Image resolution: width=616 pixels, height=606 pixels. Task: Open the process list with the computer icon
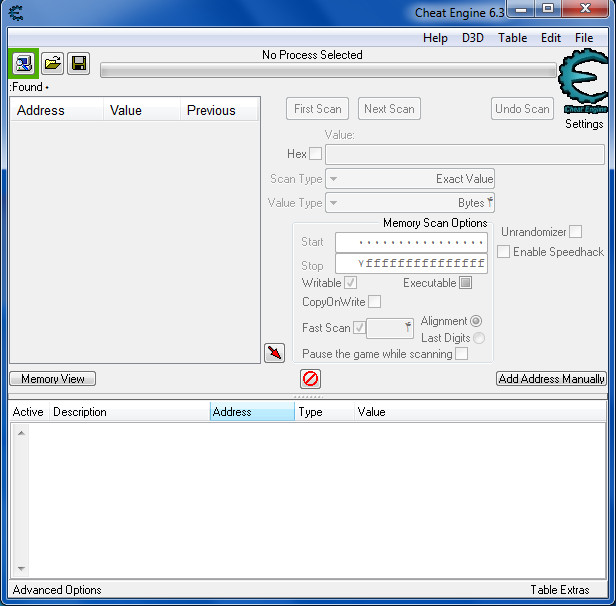(x=24, y=63)
